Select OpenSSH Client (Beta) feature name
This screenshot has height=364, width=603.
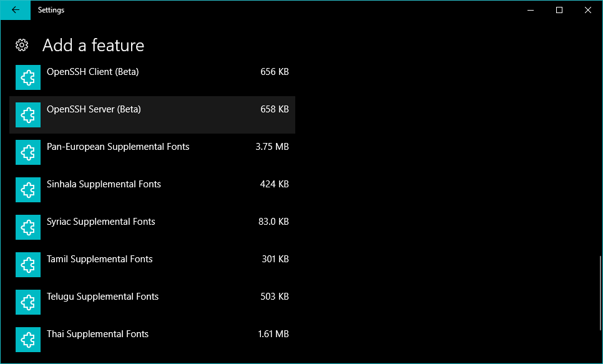click(x=92, y=72)
